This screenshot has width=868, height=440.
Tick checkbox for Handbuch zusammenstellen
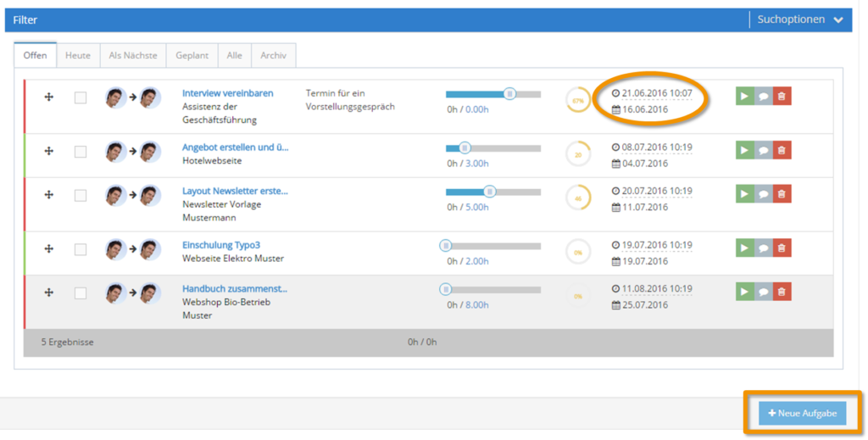81,293
